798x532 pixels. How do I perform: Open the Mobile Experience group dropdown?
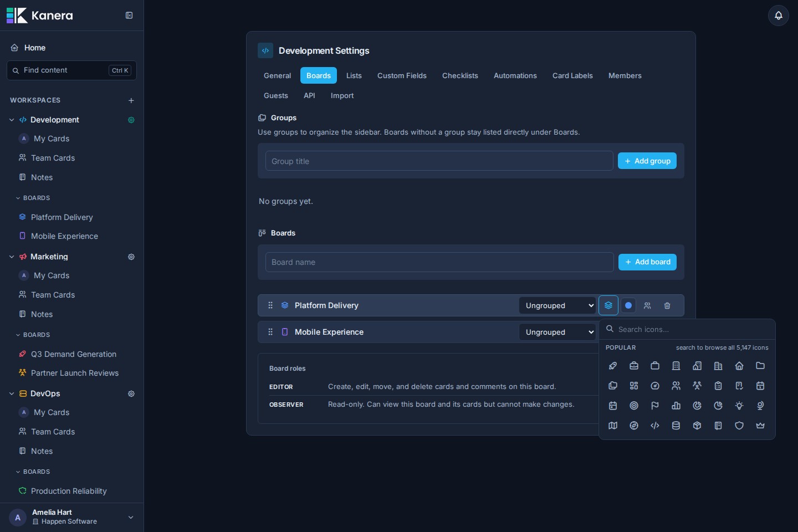pos(557,332)
